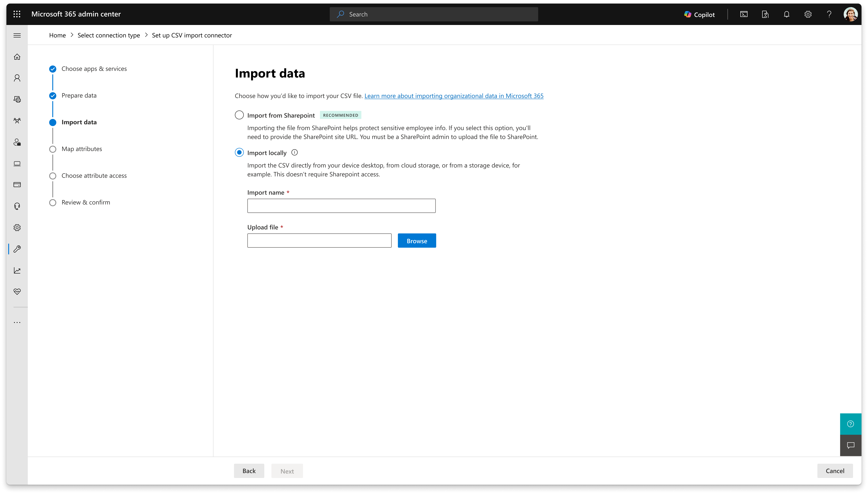Open the Billing card icon
This screenshot has height=494, width=868.
coord(17,185)
